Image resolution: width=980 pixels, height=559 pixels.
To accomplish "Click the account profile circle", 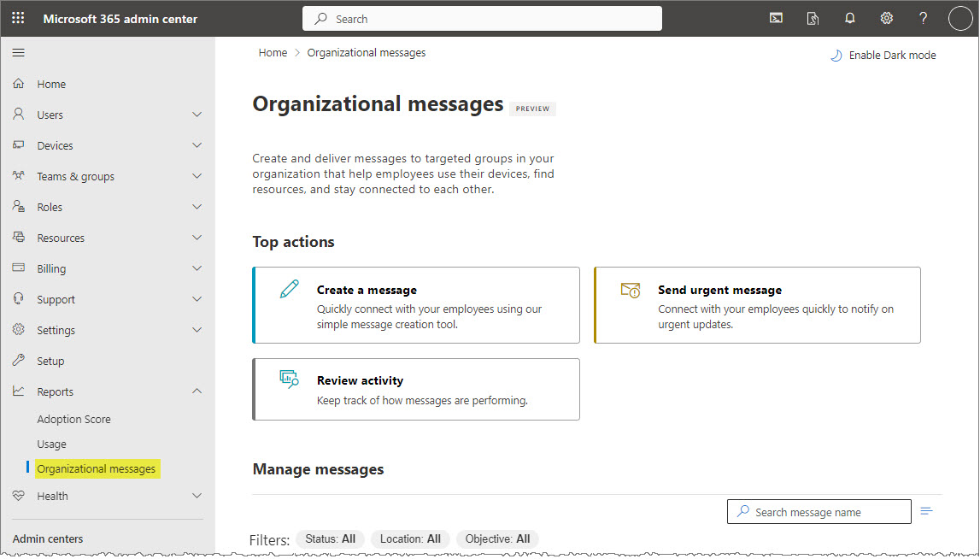I will click(x=959, y=18).
